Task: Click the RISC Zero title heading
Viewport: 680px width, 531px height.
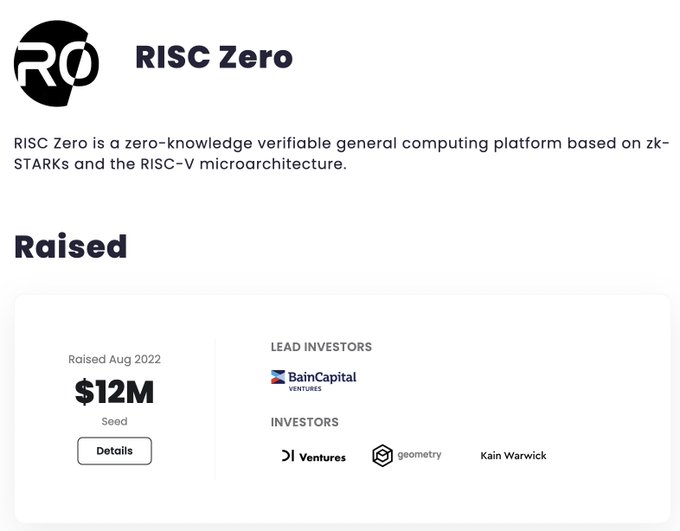Action: click(x=214, y=57)
